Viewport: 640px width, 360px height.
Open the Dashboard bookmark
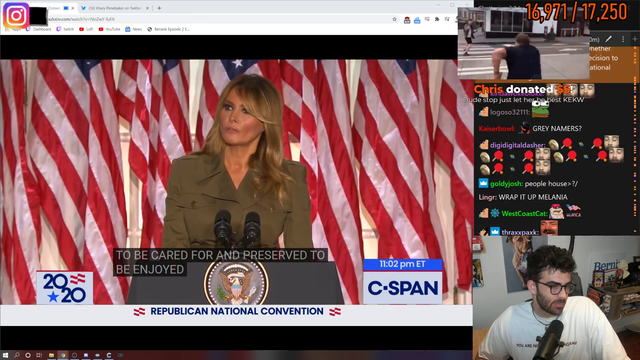coord(39,29)
